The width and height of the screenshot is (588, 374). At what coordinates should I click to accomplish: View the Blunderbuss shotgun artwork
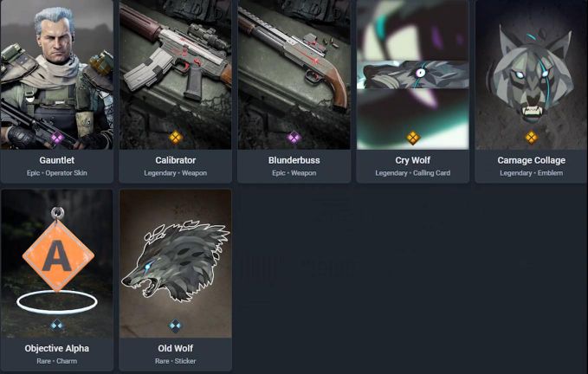pyautogui.click(x=294, y=74)
